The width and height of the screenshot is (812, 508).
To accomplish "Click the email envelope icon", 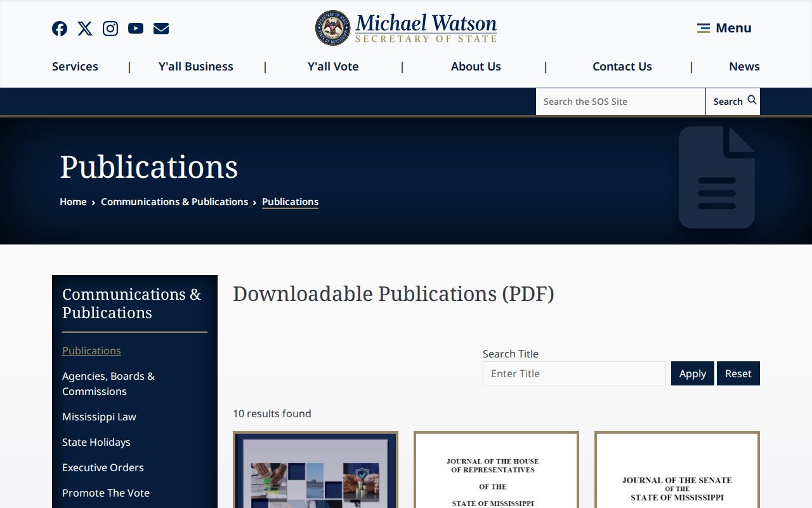I will tap(161, 29).
